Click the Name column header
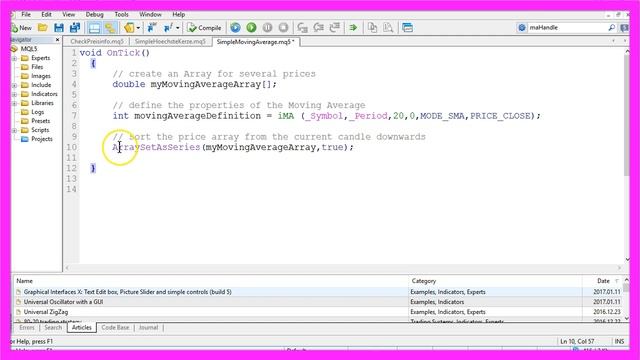 point(211,281)
